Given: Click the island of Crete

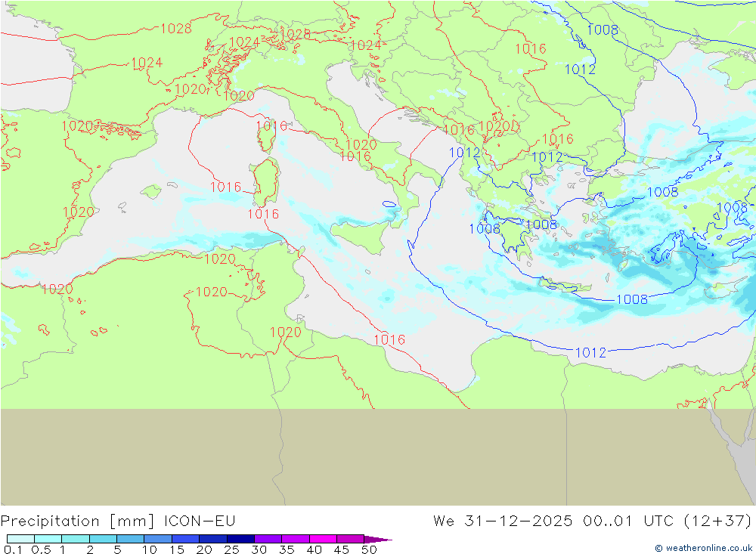Looking at the screenshot, I should point(565,285).
